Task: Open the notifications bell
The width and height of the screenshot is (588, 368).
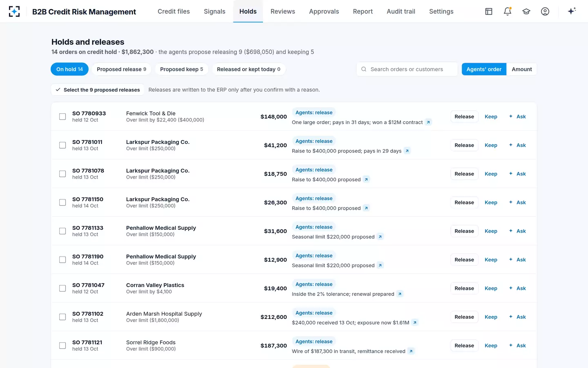Action: tap(508, 11)
